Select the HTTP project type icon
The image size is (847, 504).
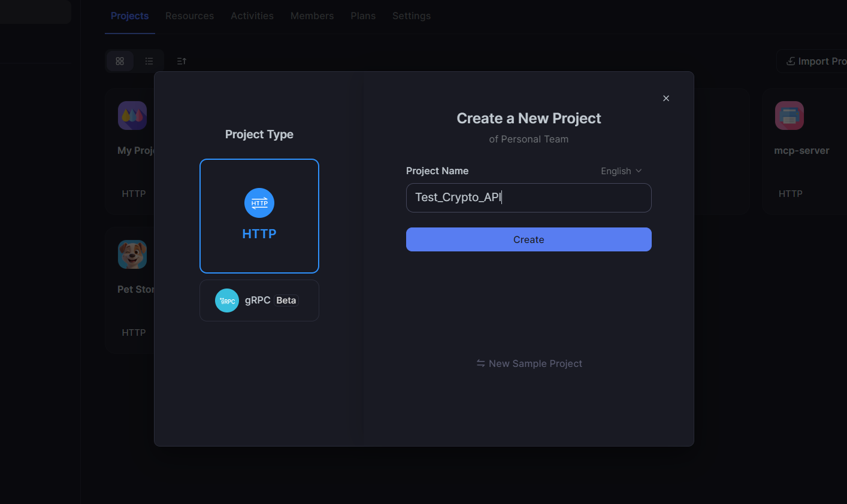click(x=259, y=203)
